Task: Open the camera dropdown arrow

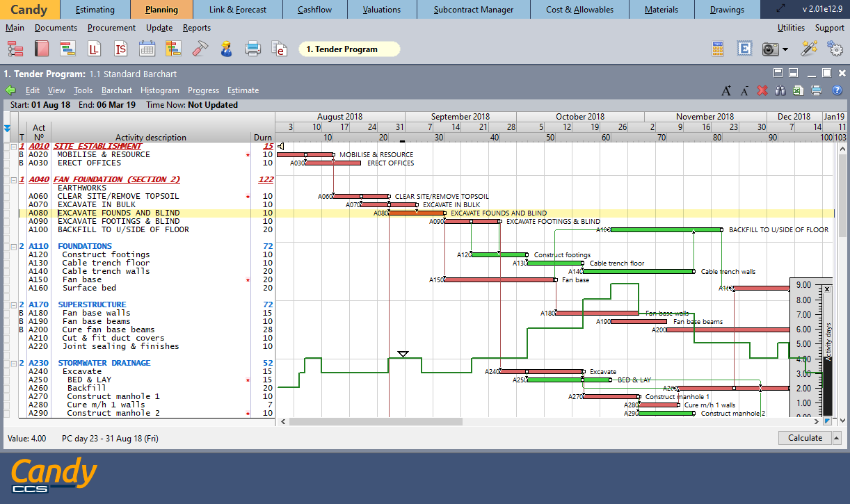Action: click(x=785, y=49)
